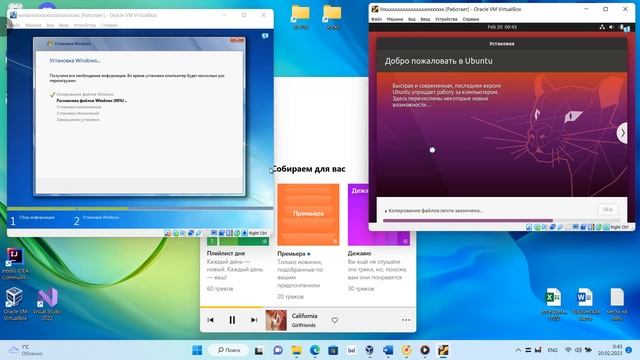Click the Skip button in the Ubuntu installer
Image resolution: width=640 pixels, height=360 pixels.
(608, 209)
